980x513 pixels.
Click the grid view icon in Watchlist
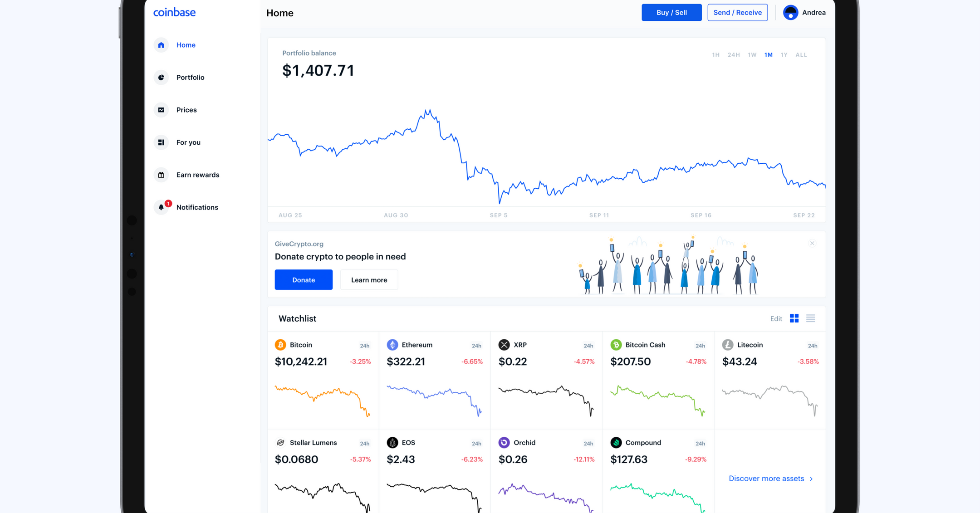coord(794,318)
